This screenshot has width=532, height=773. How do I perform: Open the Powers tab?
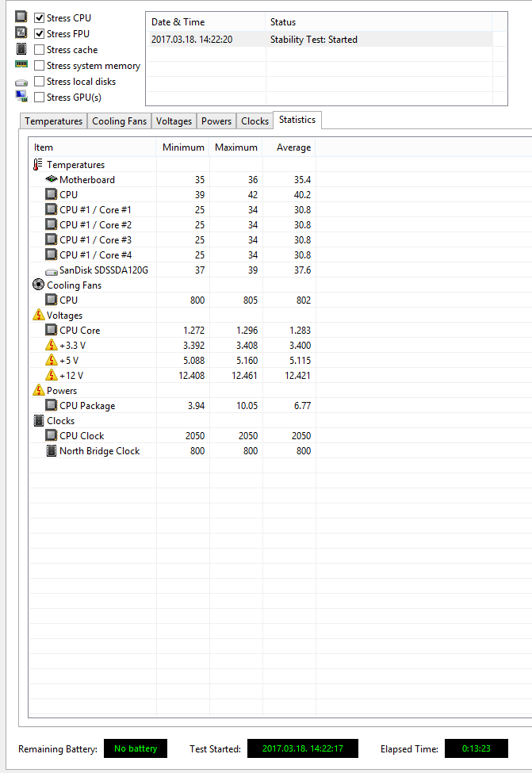[216, 121]
